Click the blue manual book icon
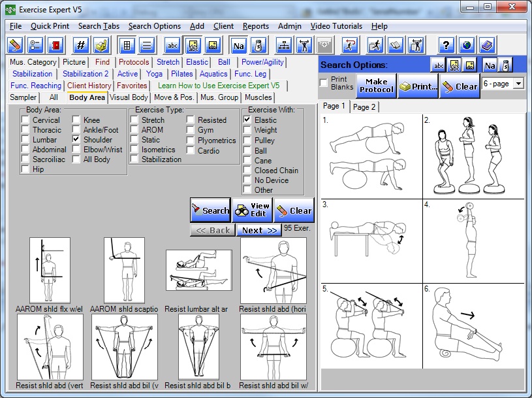The image size is (532, 398). coord(488,45)
